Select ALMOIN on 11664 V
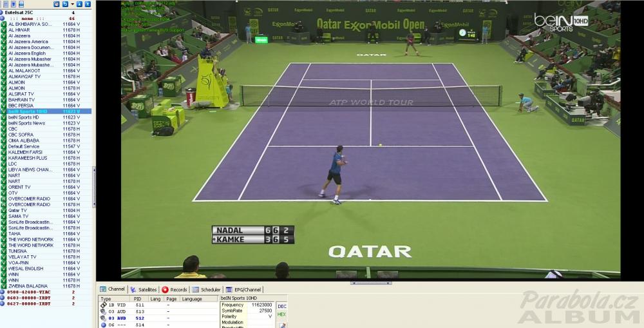The image size is (644, 328). point(46,82)
